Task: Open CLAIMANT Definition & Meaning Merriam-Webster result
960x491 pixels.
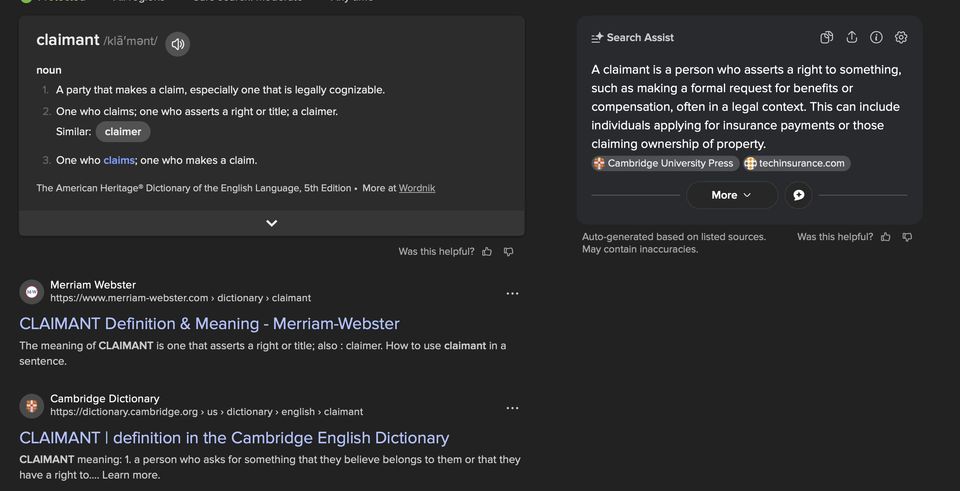Action: [x=209, y=324]
